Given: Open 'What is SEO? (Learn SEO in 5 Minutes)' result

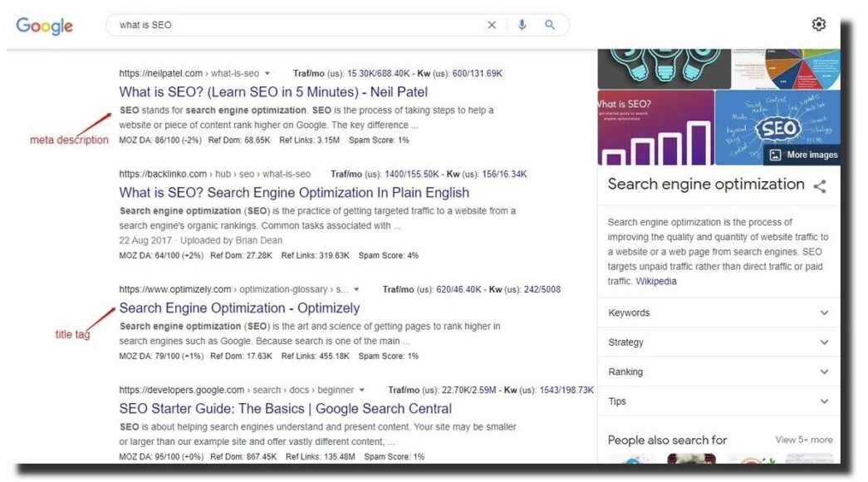Looking at the screenshot, I should click(273, 92).
